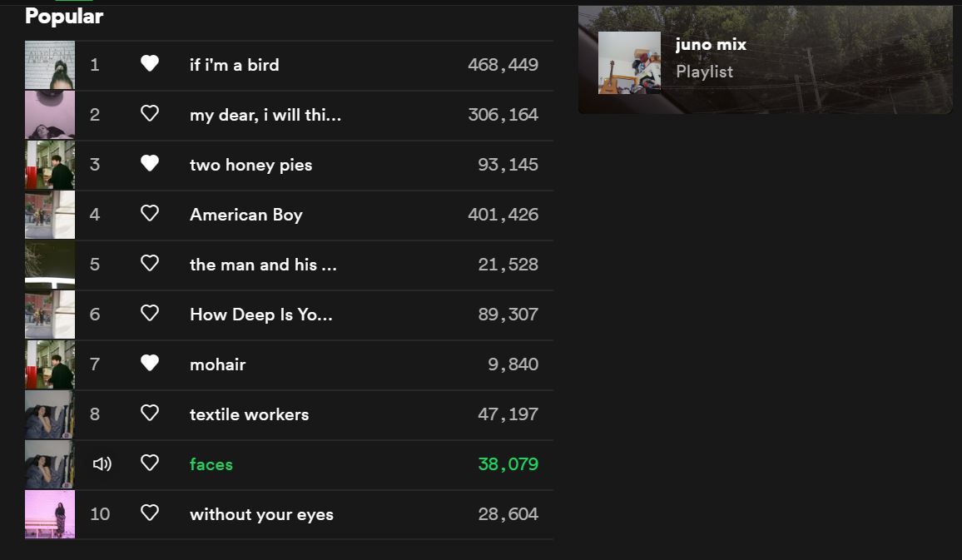
Task: Like the currently playing track faces
Action: 150,463
